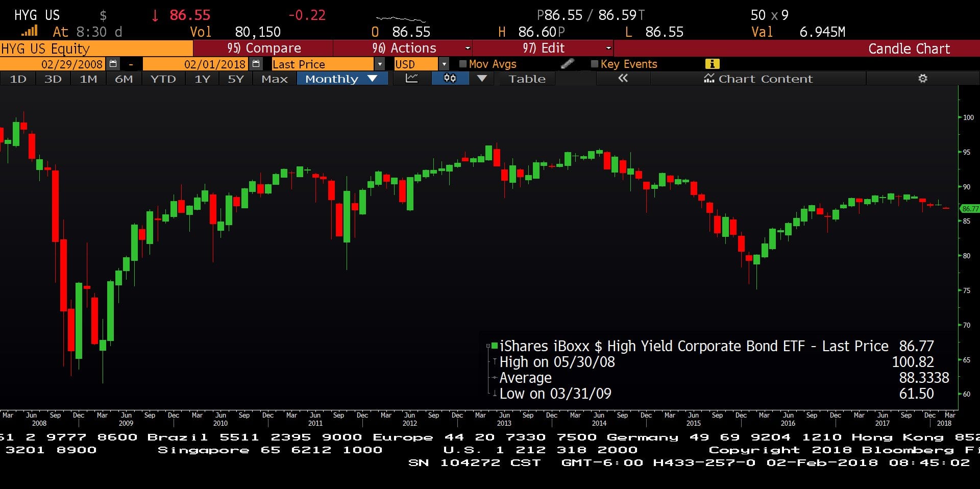The image size is (980, 489).
Task: Click the HYG US Equity security field
Action: (96, 48)
